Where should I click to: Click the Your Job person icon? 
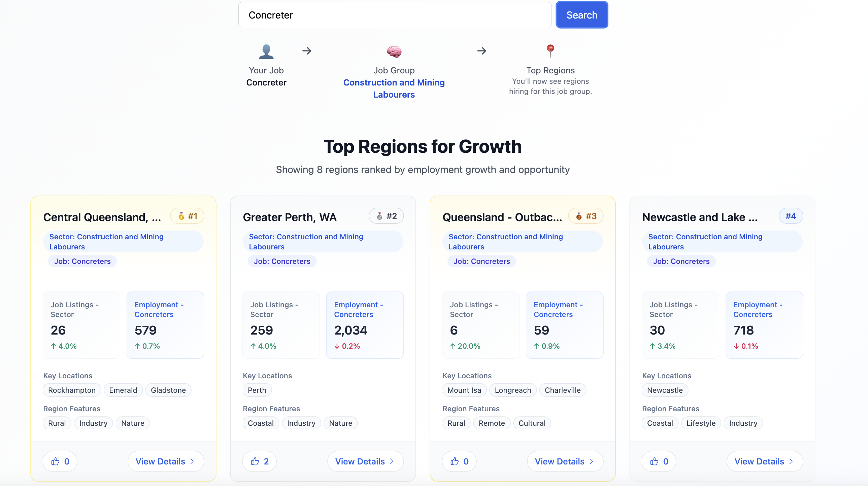point(266,51)
